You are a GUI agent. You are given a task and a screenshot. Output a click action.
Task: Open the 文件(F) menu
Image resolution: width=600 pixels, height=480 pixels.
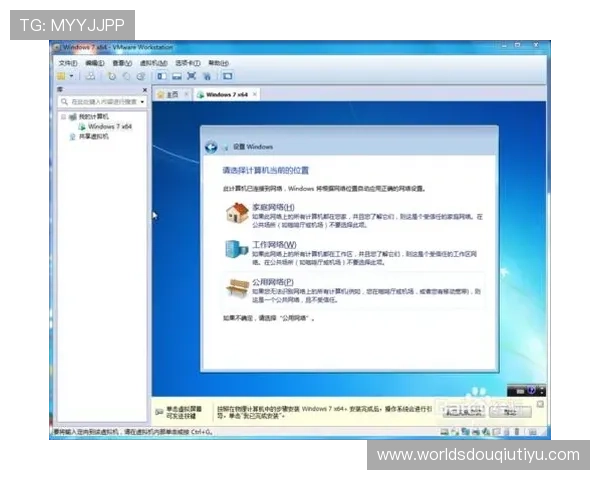pos(67,62)
